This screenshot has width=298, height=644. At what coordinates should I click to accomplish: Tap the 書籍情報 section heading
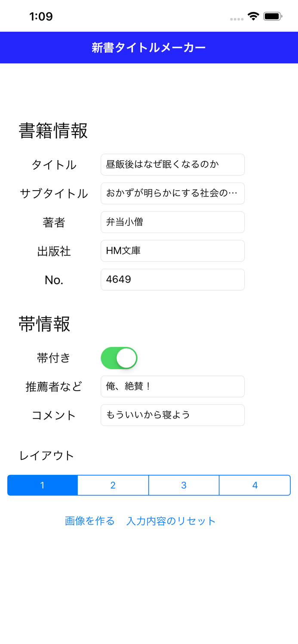click(x=52, y=131)
